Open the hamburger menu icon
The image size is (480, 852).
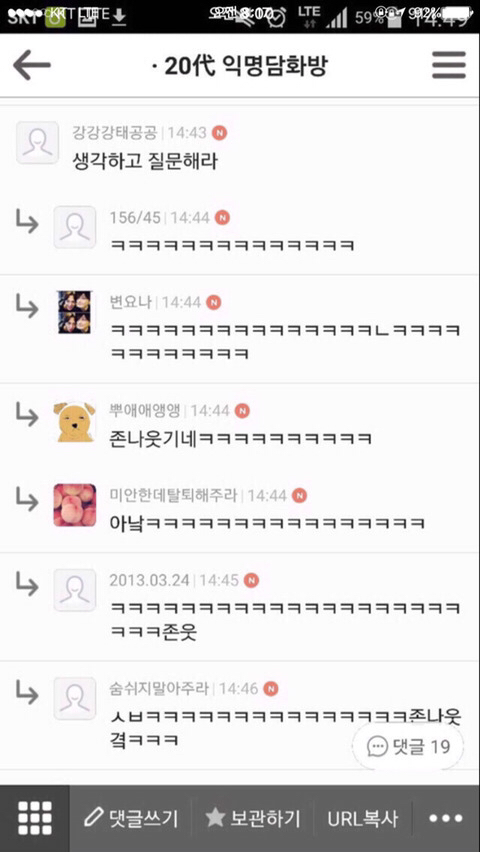coord(448,65)
